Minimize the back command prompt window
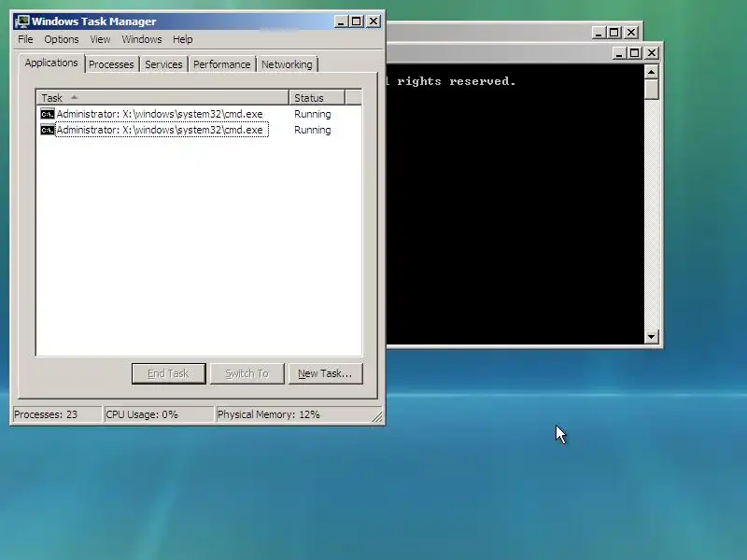Viewport: 747px width, 560px height. click(599, 33)
